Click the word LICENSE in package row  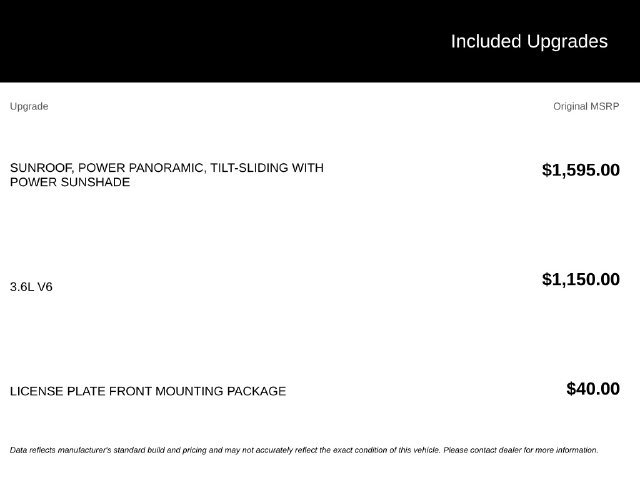tap(36, 391)
